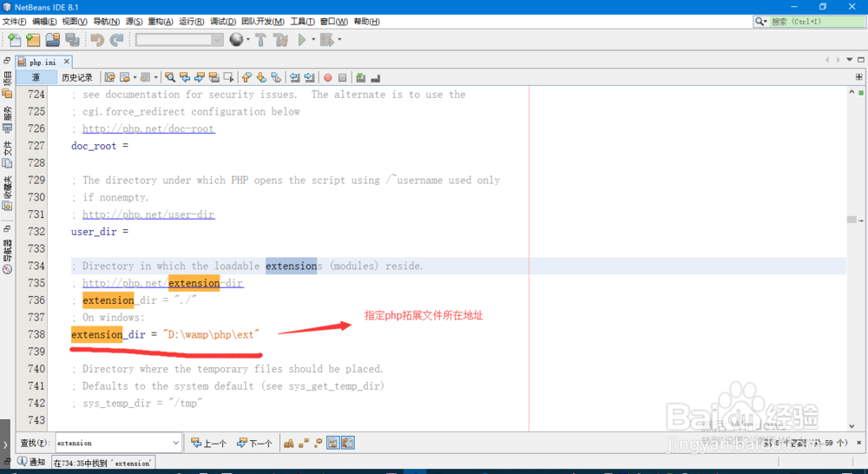Click the Last Edit editor icon
The width and height of the screenshot is (868, 474).
click(x=109, y=77)
